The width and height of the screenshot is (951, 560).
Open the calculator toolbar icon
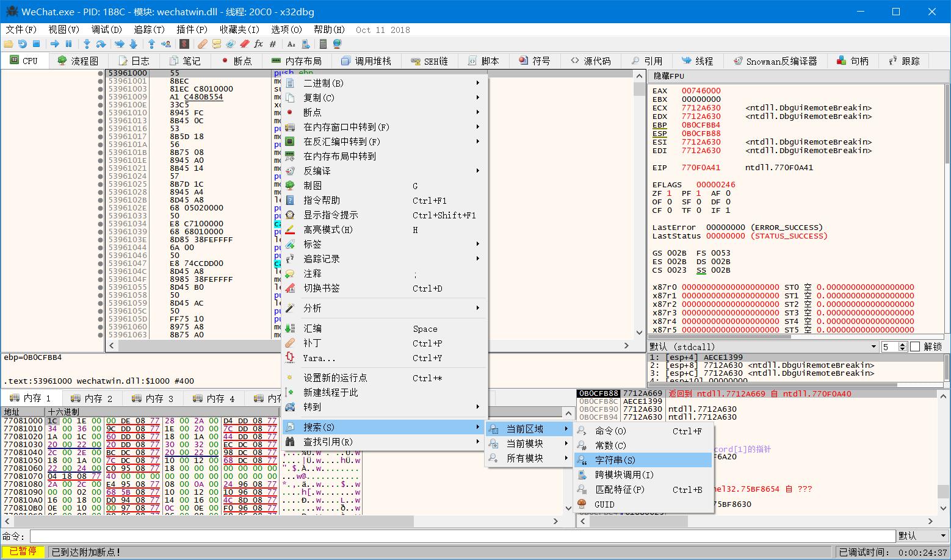point(323,44)
